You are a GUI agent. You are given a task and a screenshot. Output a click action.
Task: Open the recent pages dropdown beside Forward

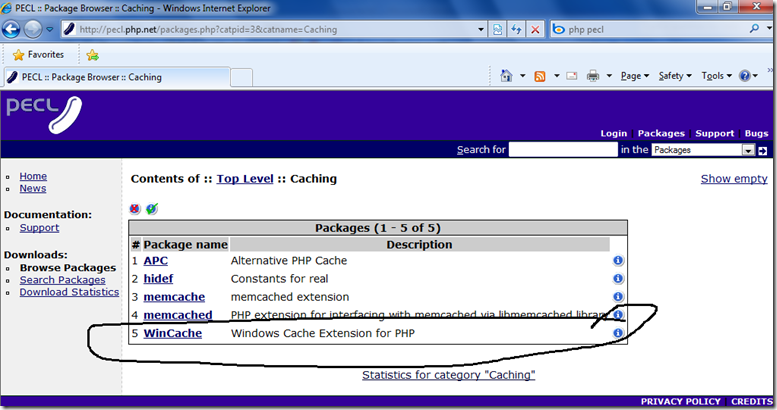coord(50,29)
